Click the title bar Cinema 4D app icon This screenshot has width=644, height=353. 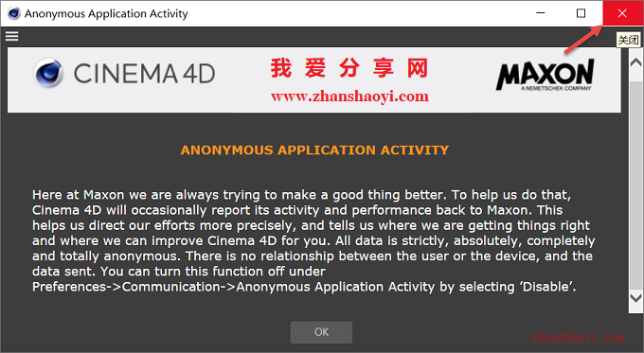13,13
